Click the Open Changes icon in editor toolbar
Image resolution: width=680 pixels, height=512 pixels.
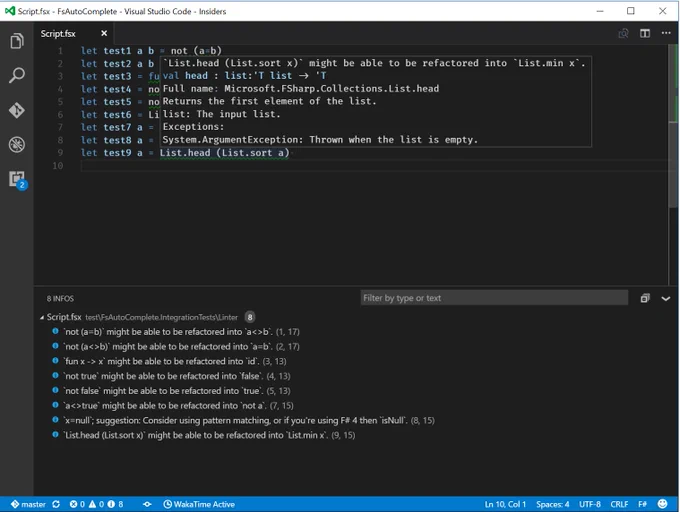tap(623, 33)
